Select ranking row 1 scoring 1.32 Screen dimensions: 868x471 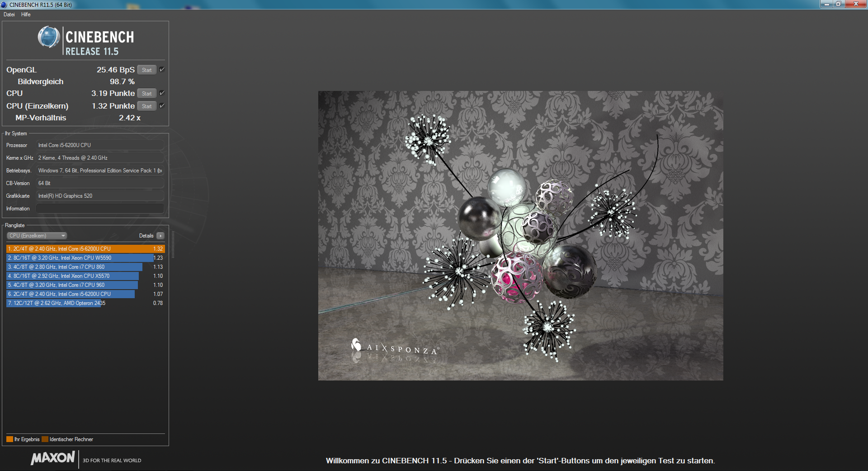tap(85, 249)
